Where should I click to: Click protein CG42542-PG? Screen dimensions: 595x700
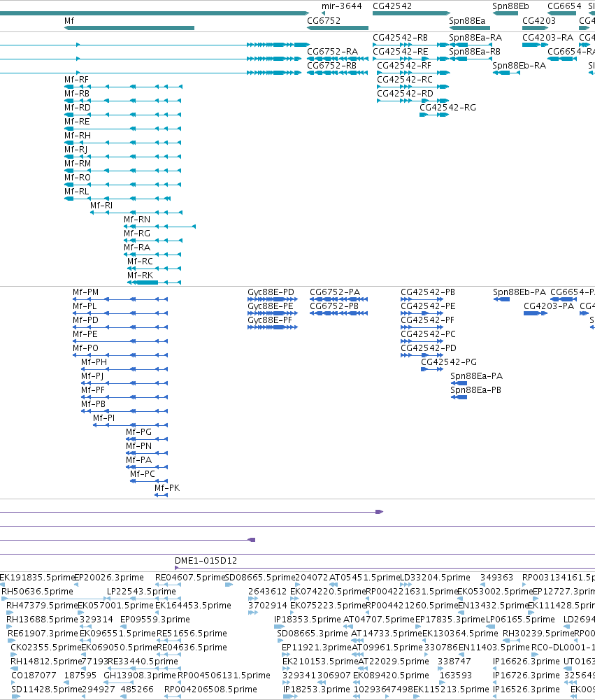432,369
